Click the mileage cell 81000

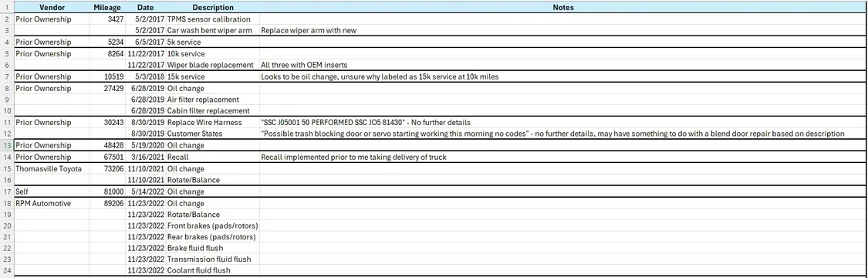[x=107, y=192]
